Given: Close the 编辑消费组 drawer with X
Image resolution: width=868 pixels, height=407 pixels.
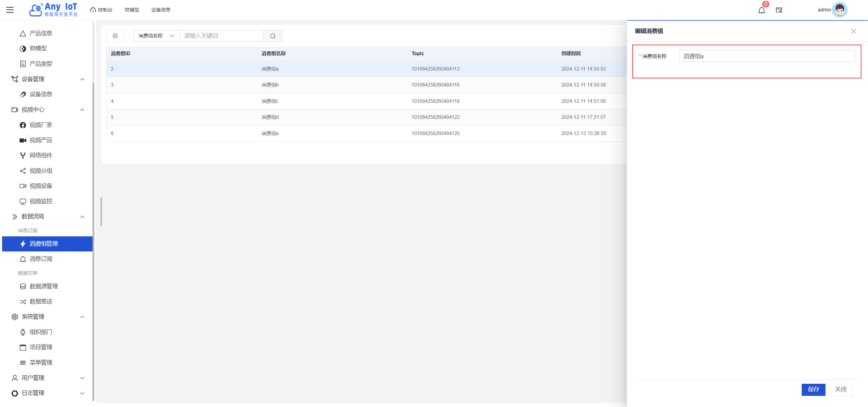Looking at the screenshot, I should [853, 31].
